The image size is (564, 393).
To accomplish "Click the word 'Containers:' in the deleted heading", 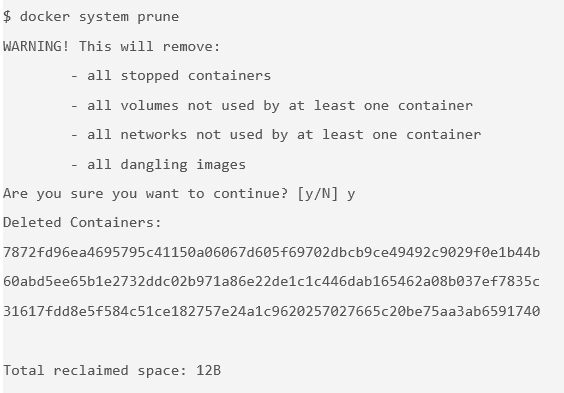I will [x=115, y=223].
